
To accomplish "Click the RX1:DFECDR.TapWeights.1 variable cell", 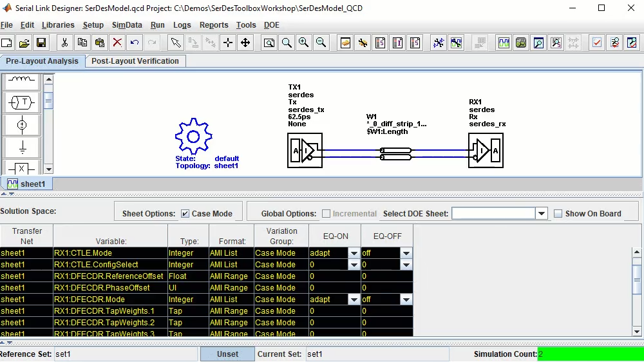I will point(110,311).
